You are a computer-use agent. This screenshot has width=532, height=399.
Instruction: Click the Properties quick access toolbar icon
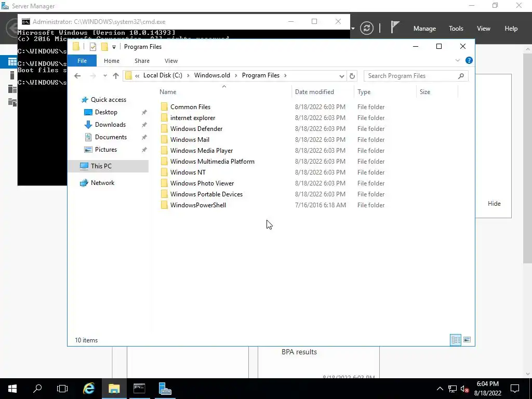[92, 47]
